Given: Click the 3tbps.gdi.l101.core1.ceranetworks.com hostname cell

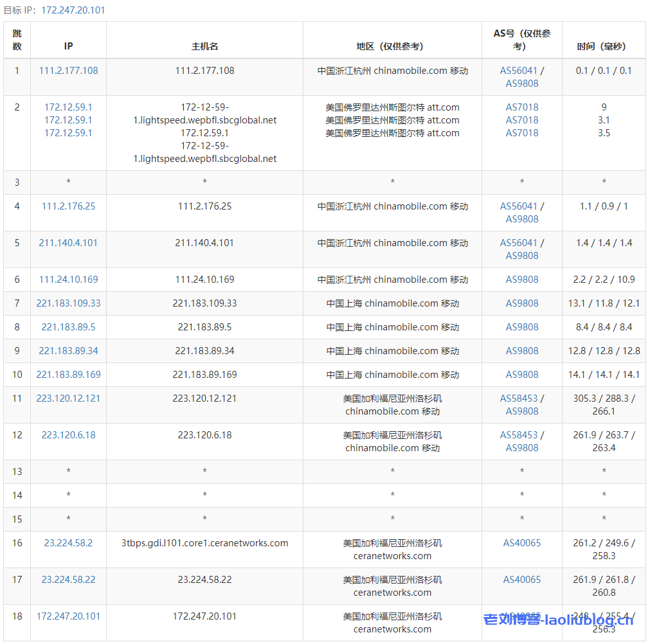Looking at the screenshot, I should coord(204,543).
